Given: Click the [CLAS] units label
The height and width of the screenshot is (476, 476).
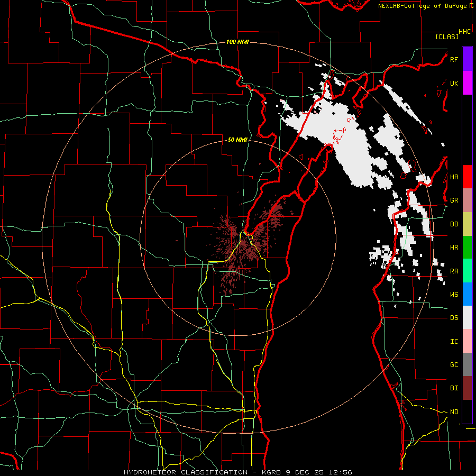Looking at the screenshot, I should (x=447, y=36).
